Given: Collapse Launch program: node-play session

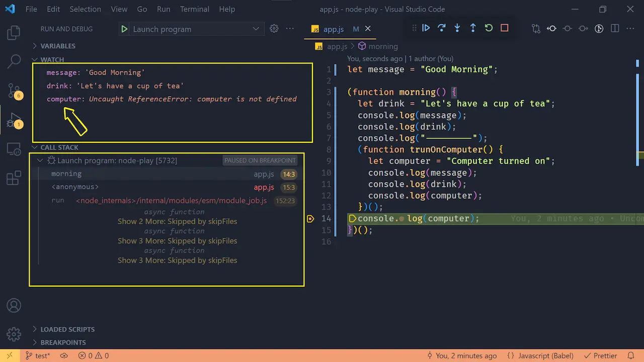Looking at the screenshot, I should click(x=40, y=160).
